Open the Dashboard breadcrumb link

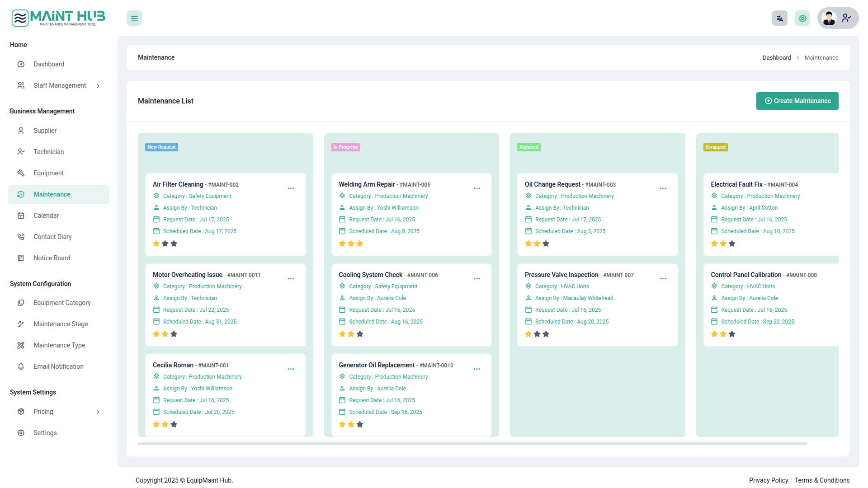click(777, 58)
